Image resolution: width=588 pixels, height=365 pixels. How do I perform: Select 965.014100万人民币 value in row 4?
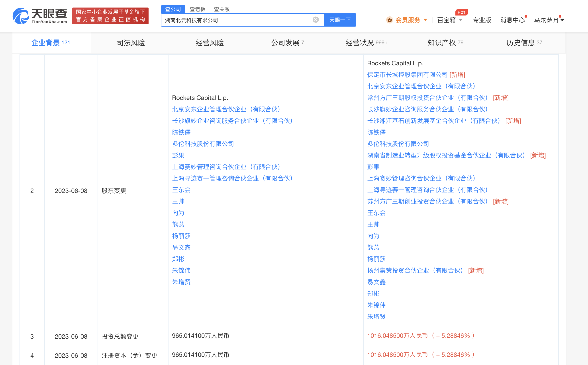[201, 355]
